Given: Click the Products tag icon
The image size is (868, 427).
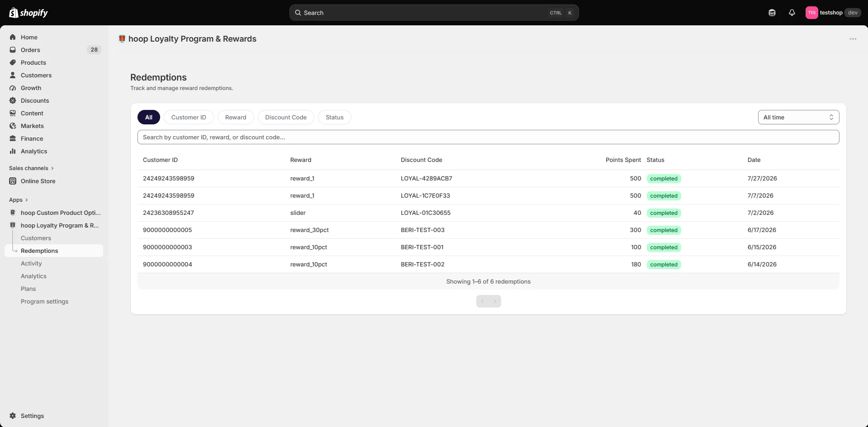Looking at the screenshot, I should point(13,62).
